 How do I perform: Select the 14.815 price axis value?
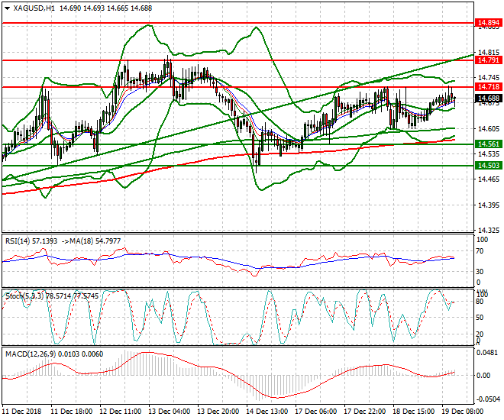[489, 53]
